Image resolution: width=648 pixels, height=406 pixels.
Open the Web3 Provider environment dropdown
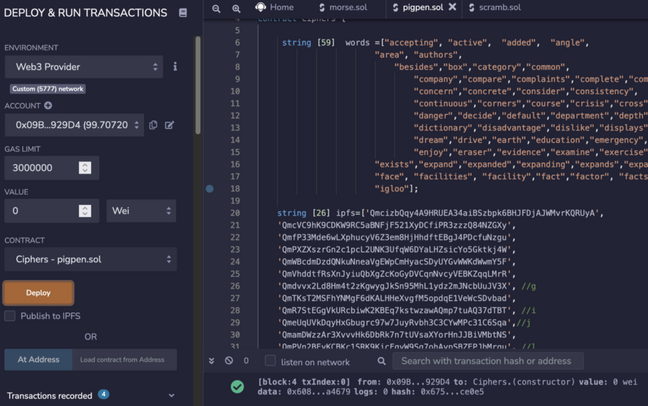pos(84,67)
